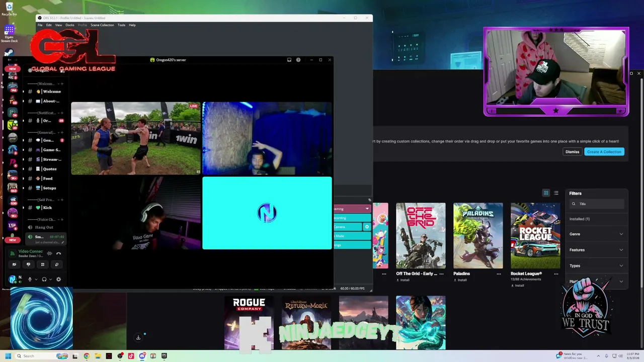
Task: Open options menu for Rocket League
Action: [x=556, y=274]
